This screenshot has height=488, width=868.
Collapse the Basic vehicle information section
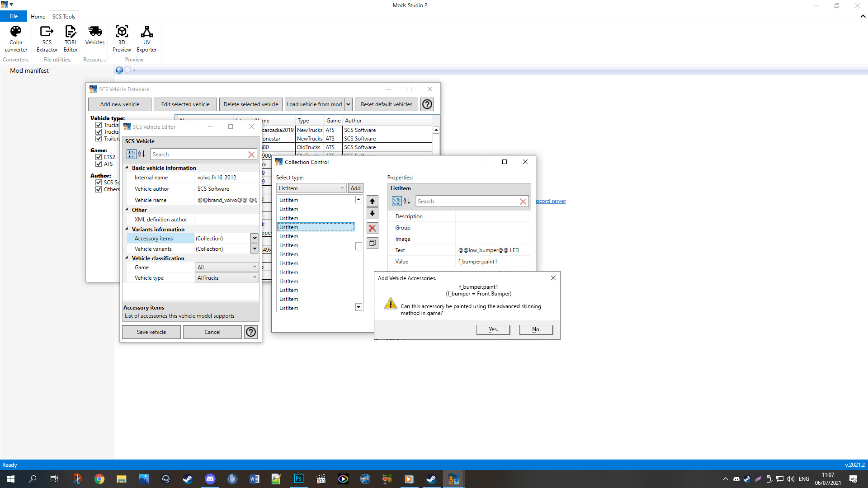click(127, 167)
